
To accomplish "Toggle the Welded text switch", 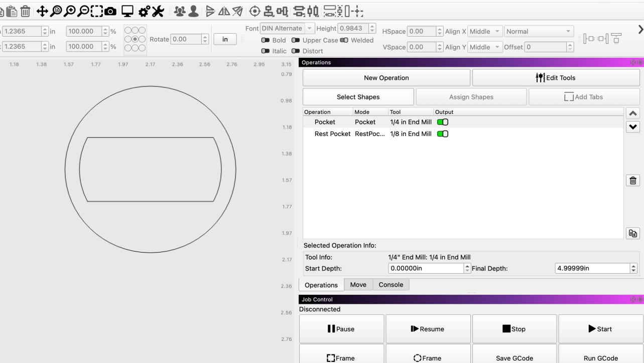I will coord(344,40).
